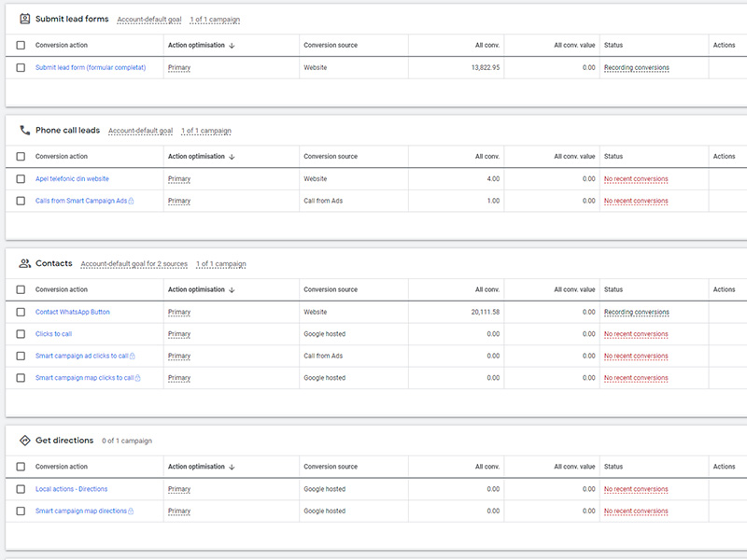Click Call from Ads source for Calls from Smart Campaign Ads

(x=323, y=201)
